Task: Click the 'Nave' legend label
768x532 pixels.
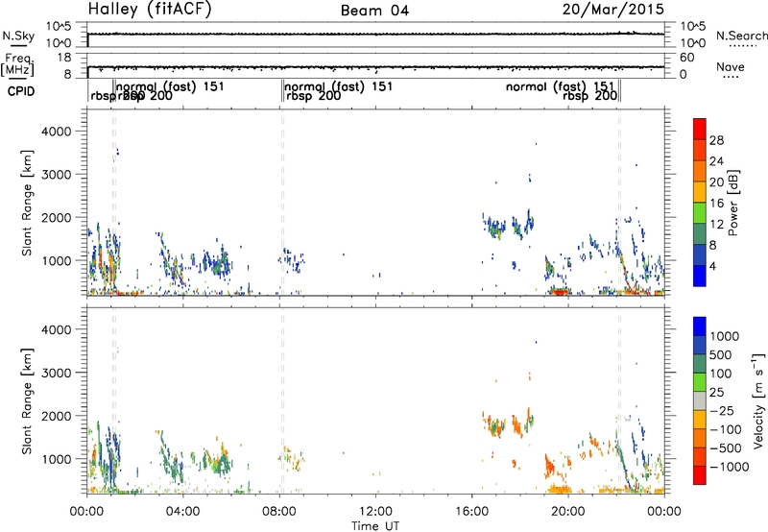Action: [x=731, y=67]
